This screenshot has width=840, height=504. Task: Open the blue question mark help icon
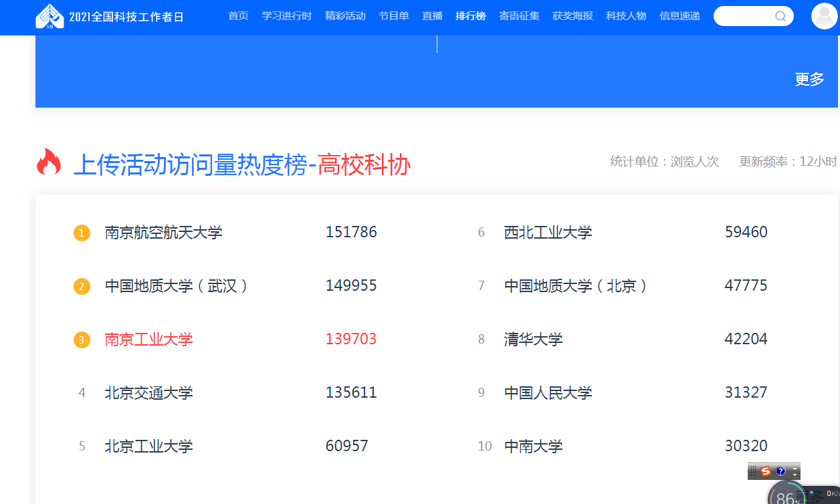[780, 471]
